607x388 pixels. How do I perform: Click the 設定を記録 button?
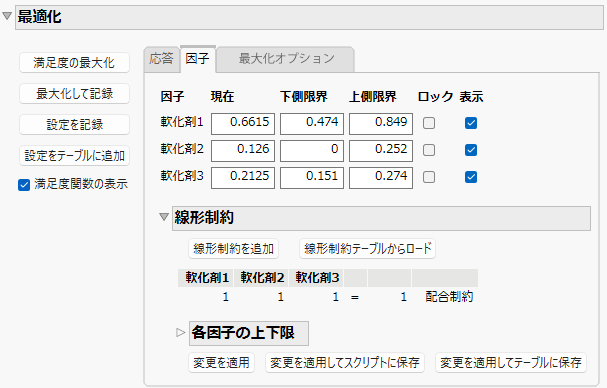point(74,125)
